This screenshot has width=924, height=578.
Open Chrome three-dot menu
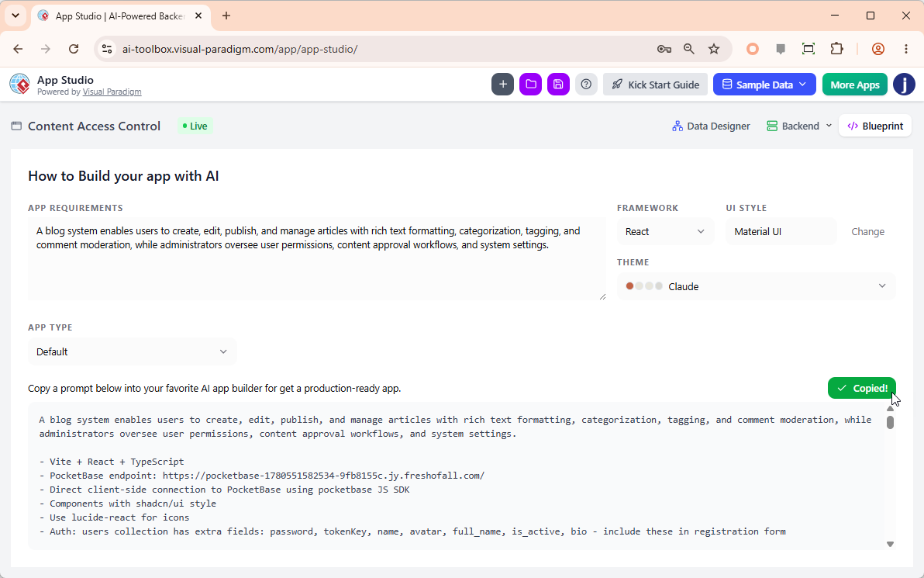(906, 49)
